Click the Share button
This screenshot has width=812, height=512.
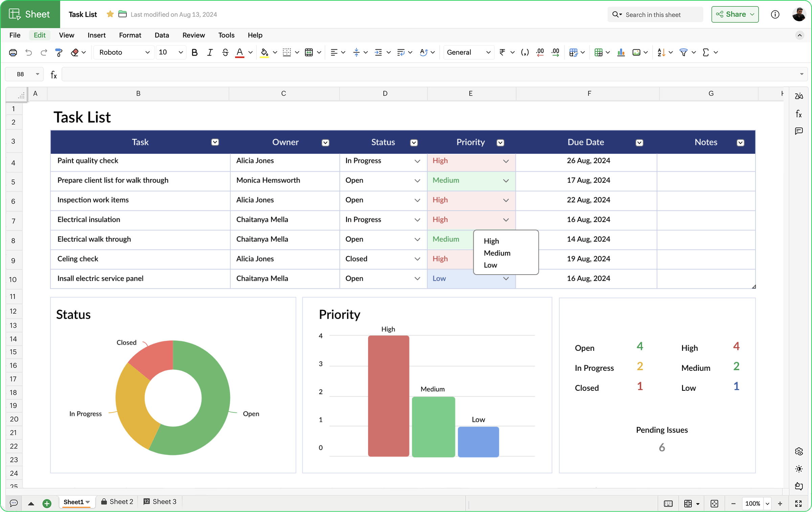click(735, 14)
